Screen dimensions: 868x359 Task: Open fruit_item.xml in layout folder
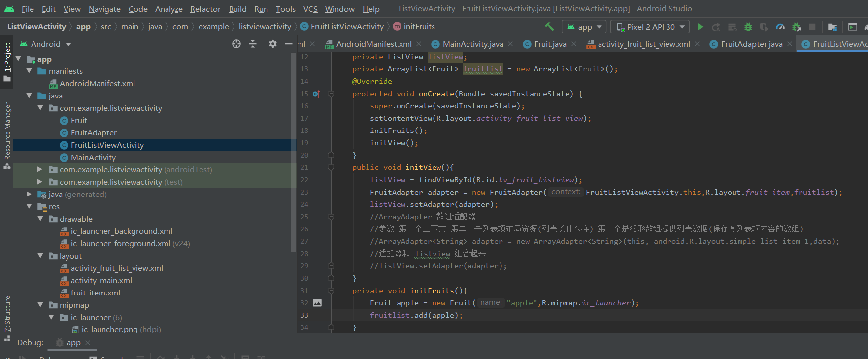pos(95,293)
